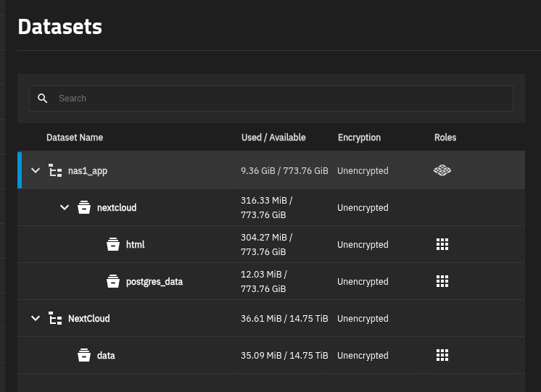The width and height of the screenshot is (541, 392).
Task: Click the postgres_data apps role grid icon
Action: click(442, 281)
